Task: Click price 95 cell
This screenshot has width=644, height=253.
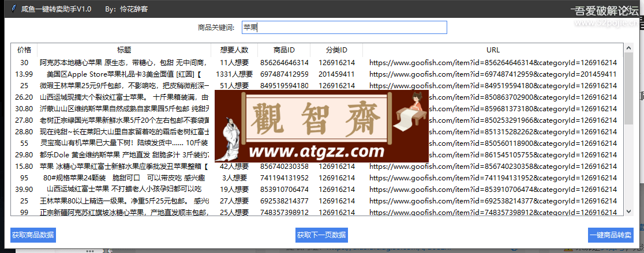Action: click(x=24, y=178)
